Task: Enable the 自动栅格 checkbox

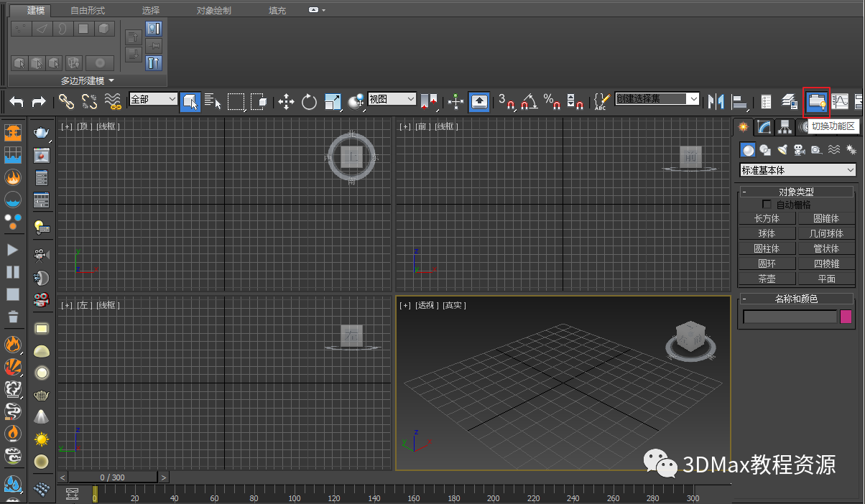Action: [767, 205]
